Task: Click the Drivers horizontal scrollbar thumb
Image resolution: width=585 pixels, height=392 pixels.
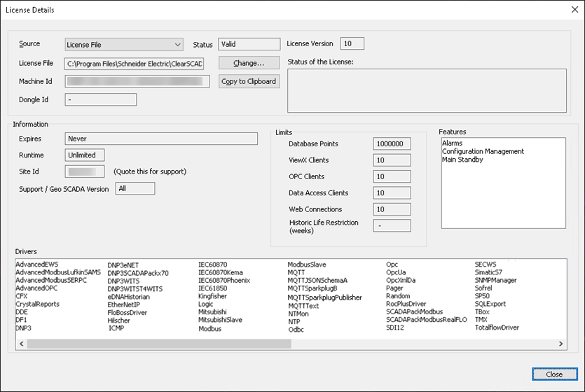Action: click(158, 344)
